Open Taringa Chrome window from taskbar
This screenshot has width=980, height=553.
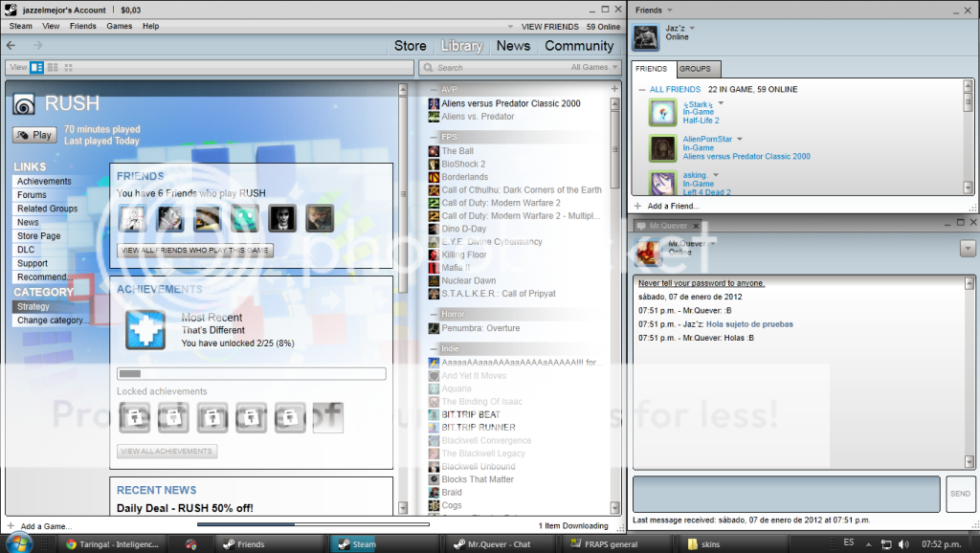click(113, 544)
